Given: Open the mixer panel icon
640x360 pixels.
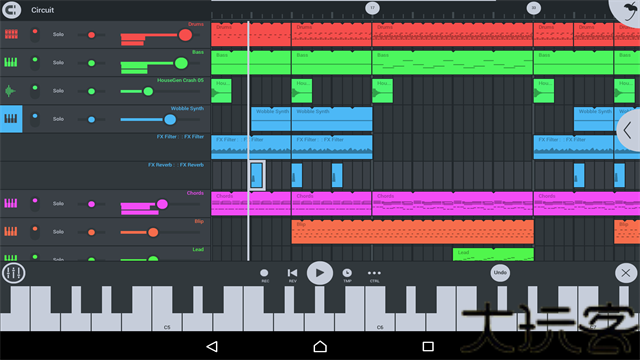Looking at the screenshot, I should click(13, 273).
